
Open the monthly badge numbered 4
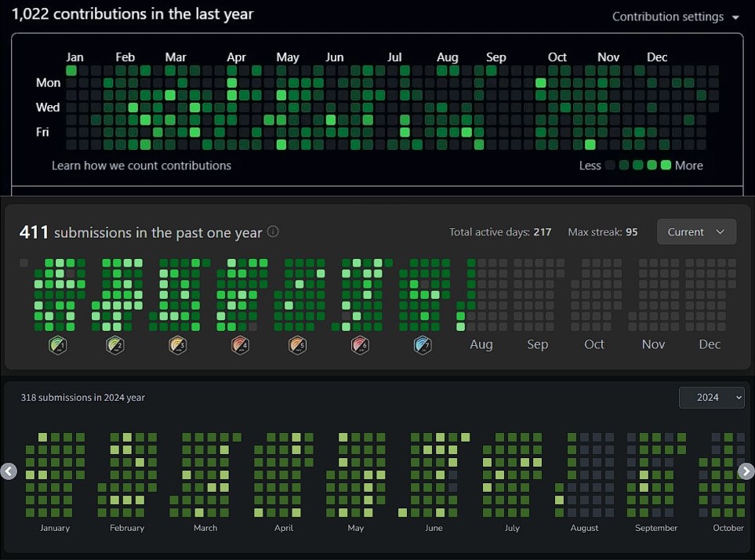point(240,345)
